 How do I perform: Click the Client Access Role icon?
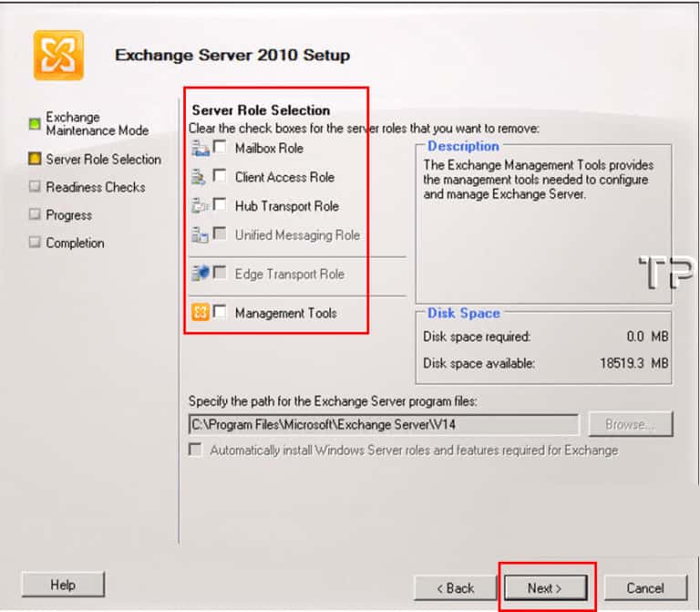tap(199, 177)
